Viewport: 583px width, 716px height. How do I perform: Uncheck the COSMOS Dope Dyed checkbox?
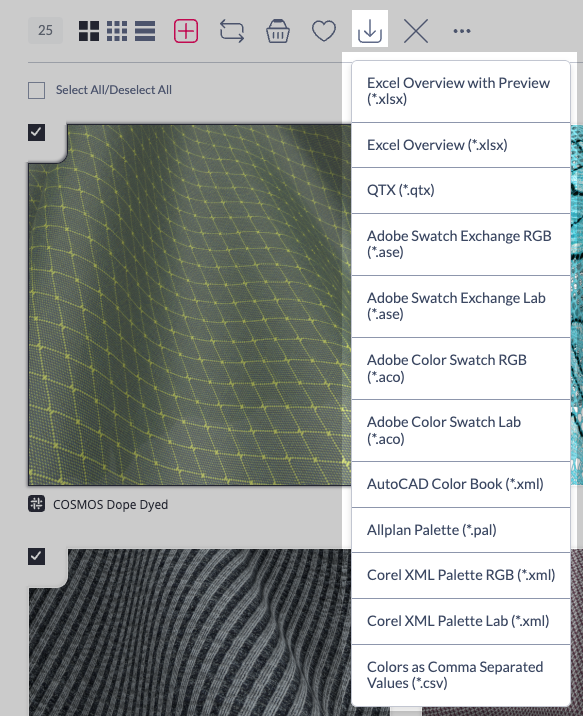tap(37, 132)
